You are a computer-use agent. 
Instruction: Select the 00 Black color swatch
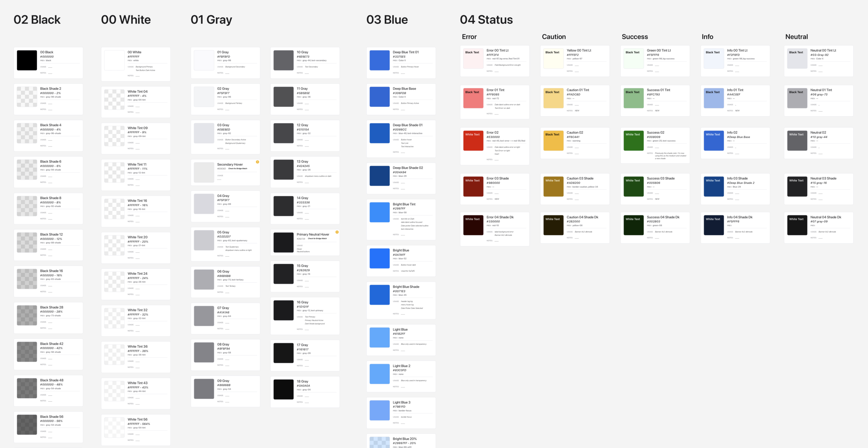pyautogui.click(x=26, y=60)
